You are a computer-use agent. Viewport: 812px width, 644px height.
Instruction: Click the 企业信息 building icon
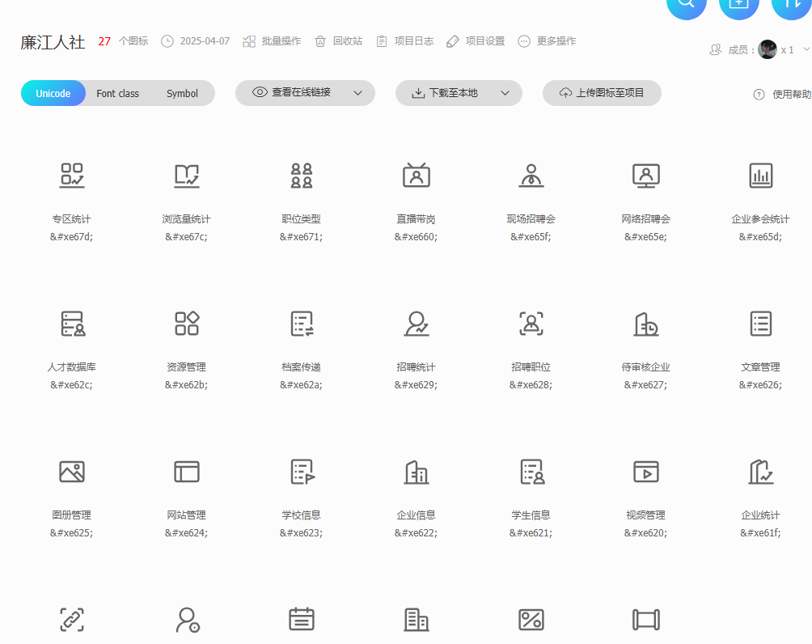click(x=416, y=472)
